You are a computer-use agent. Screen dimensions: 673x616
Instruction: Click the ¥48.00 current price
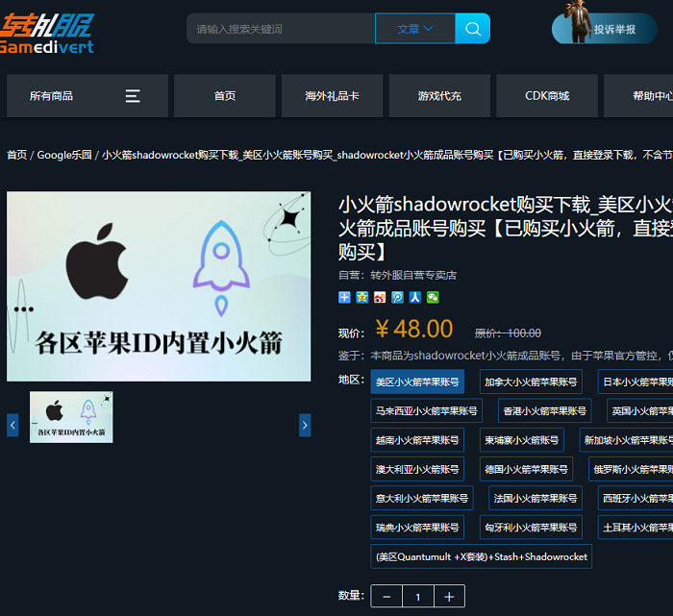click(x=414, y=330)
